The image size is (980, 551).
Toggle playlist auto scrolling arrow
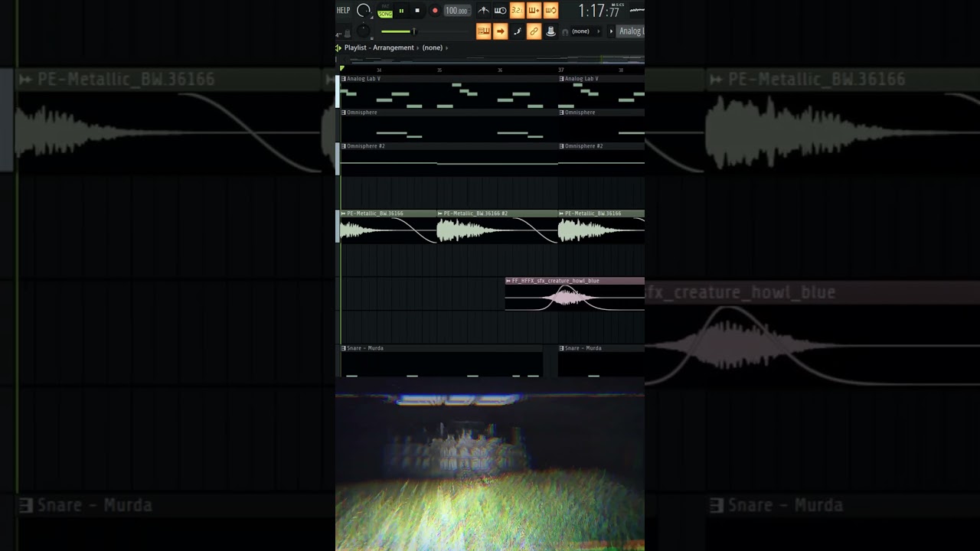point(500,31)
